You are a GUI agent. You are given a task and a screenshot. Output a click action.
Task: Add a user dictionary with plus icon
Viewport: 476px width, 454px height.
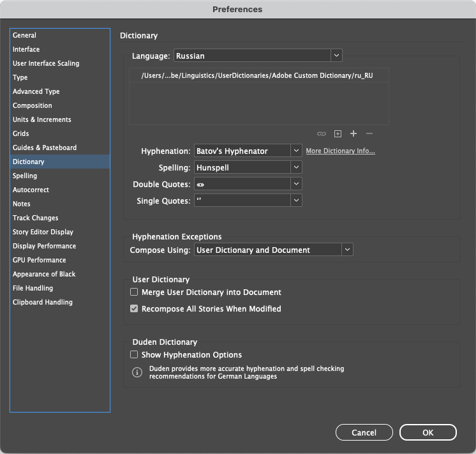(353, 133)
